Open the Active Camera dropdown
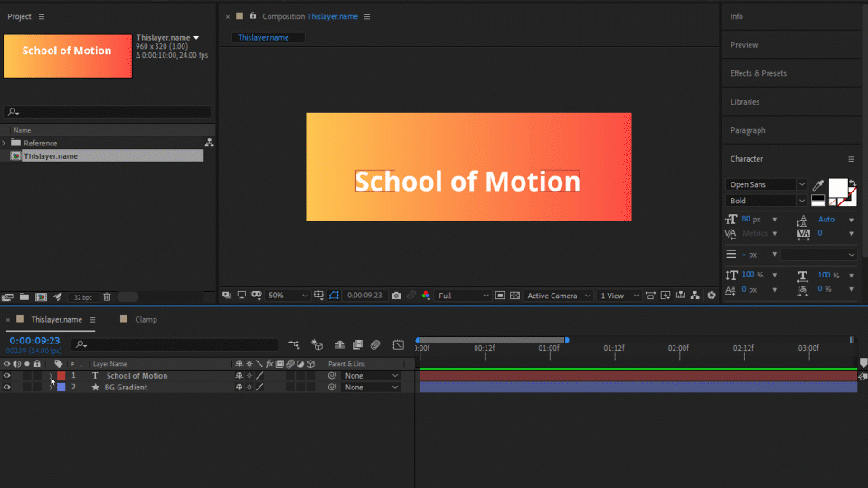The image size is (868, 488). point(559,296)
